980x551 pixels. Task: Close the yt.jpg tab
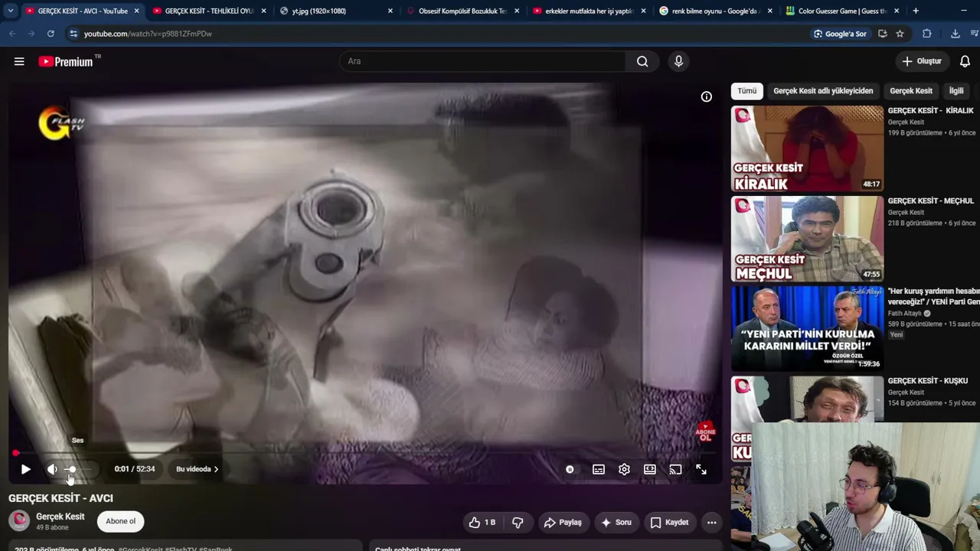coord(390,11)
